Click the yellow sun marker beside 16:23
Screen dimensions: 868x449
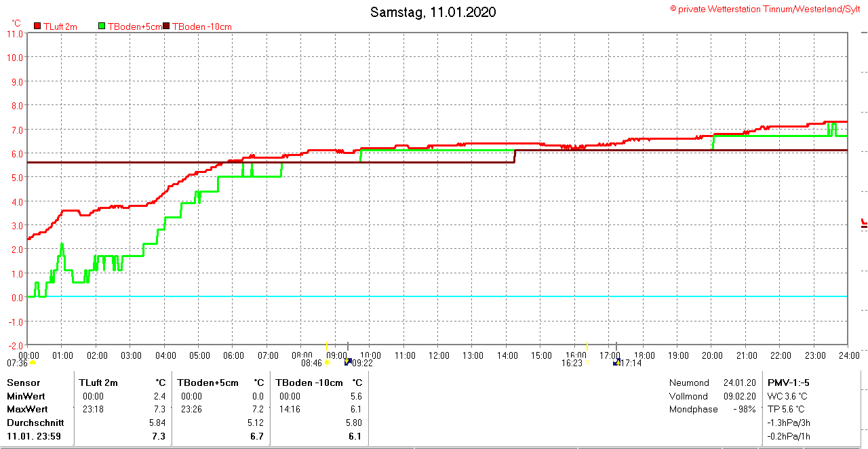click(x=587, y=363)
